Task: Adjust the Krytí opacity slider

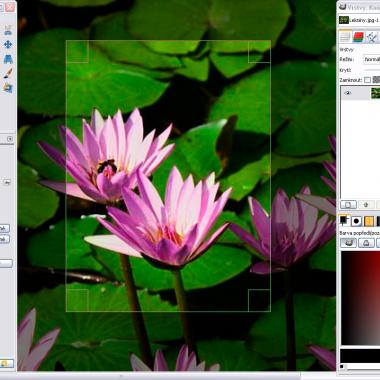Action: pyautogui.click(x=372, y=70)
